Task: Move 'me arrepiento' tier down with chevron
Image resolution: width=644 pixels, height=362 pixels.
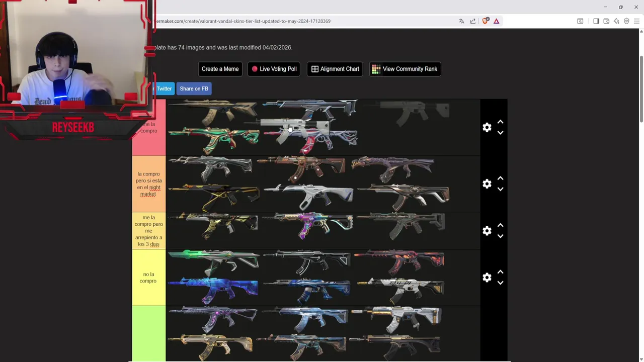Action: click(x=500, y=236)
